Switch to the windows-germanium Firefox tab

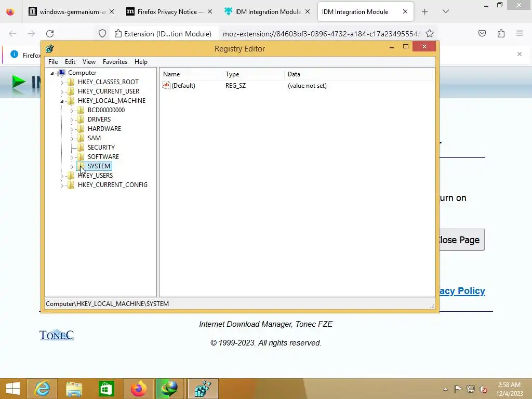tap(71, 12)
